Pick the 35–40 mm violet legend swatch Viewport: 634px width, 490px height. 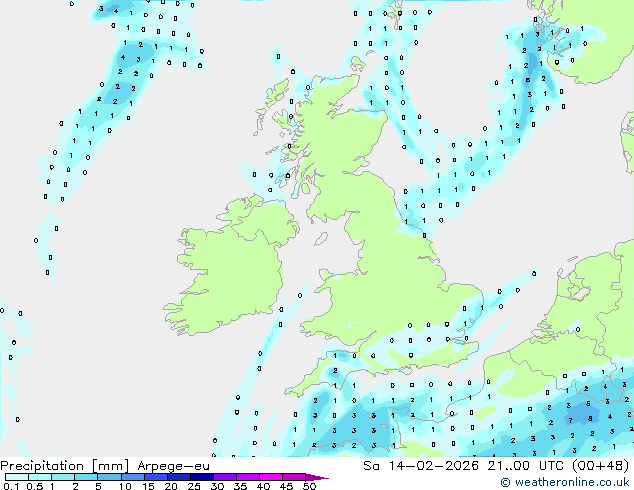247,477
